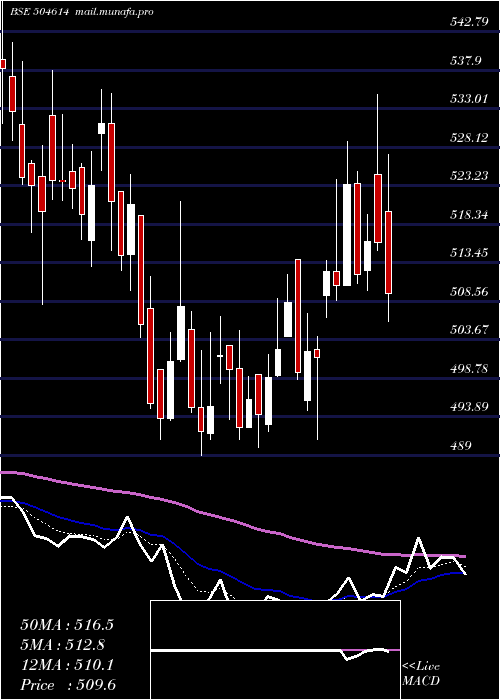Click the mail.munafa.pro watermark text
This screenshot has height=700, width=500.
click(115, 12)
